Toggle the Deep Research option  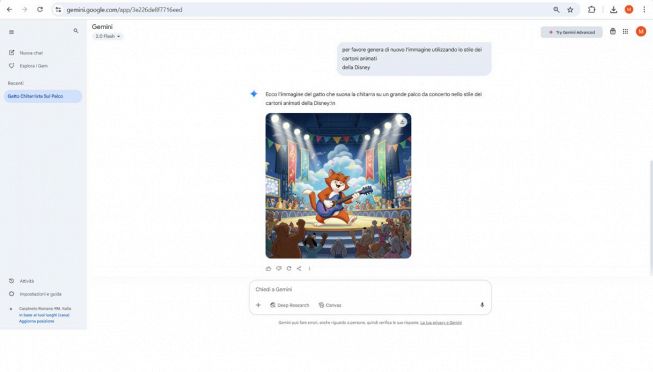(290, 305)
